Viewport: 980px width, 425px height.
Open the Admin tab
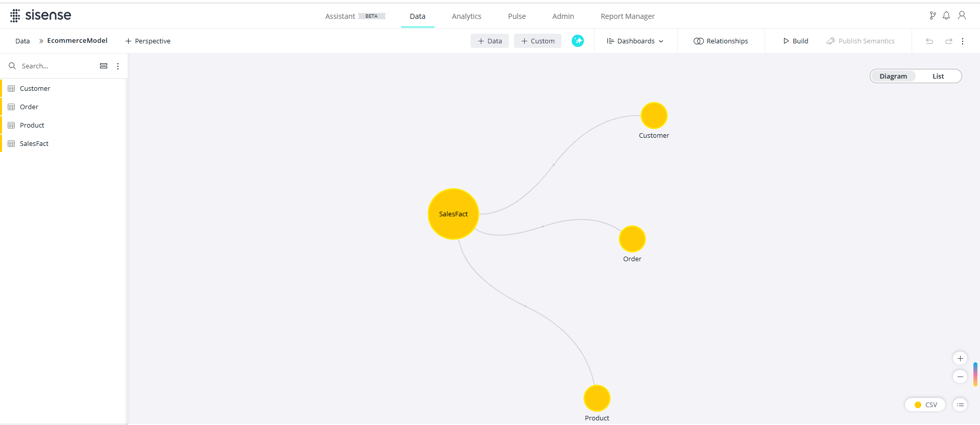point(563,16)
